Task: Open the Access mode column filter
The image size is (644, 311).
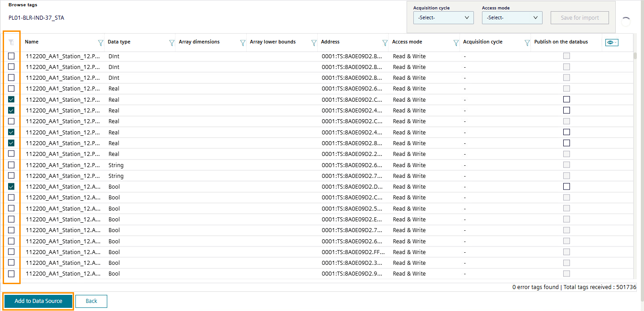Action: point(456,42)
